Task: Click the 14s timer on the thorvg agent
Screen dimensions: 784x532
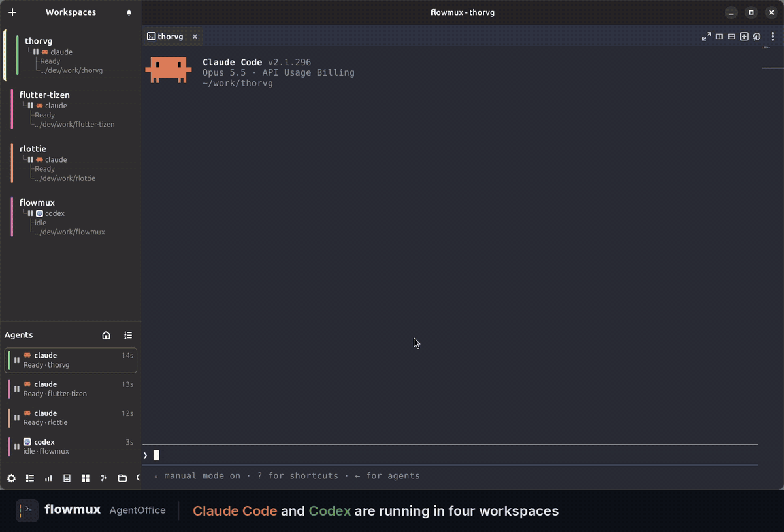Action: coord(127,356)
